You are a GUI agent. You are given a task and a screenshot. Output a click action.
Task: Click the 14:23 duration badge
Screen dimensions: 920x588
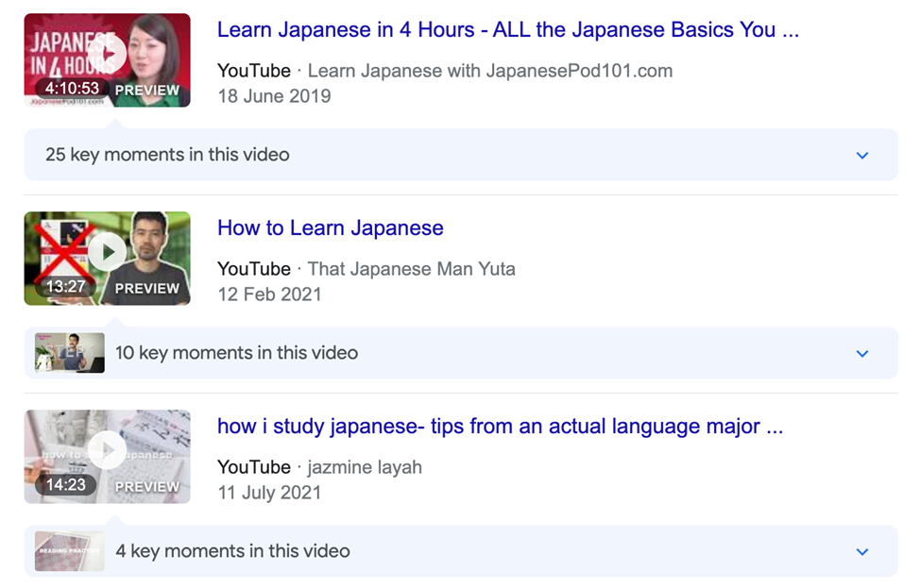65,485
